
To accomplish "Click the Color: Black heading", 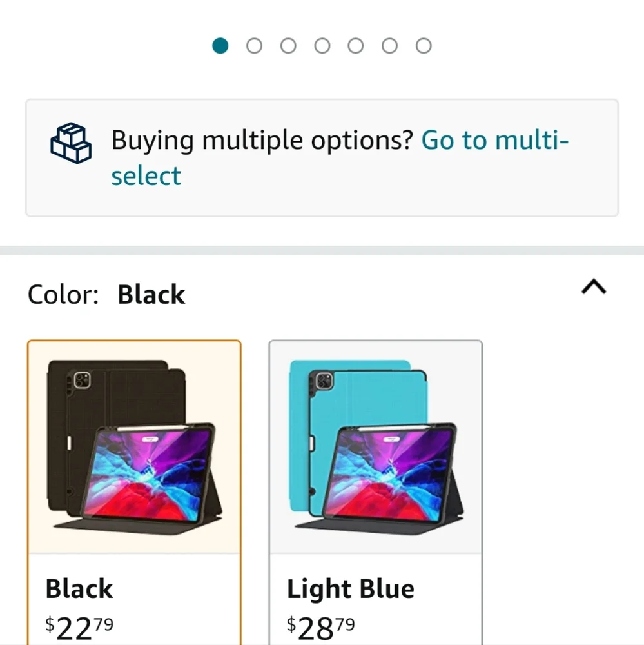I will point(106,295).
